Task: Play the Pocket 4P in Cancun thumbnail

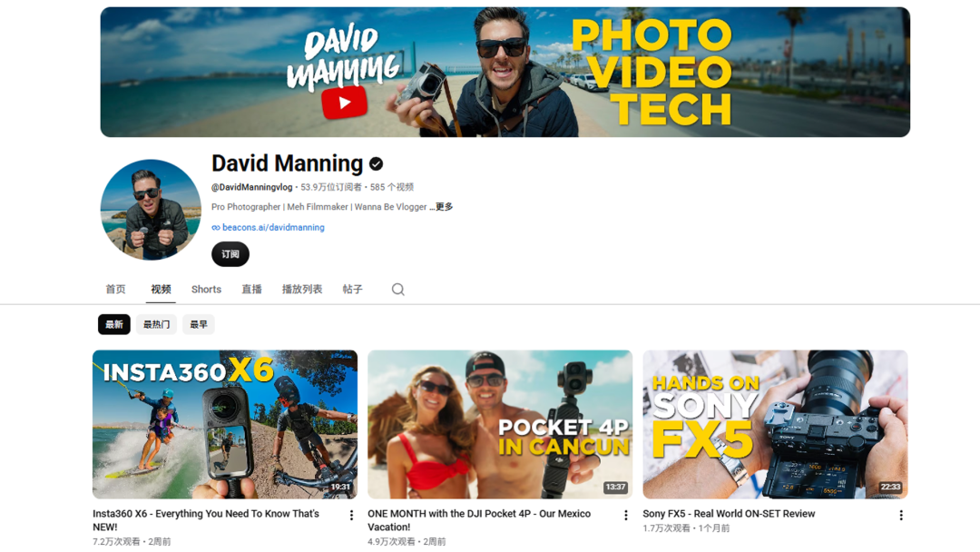Action: [500, 424]
